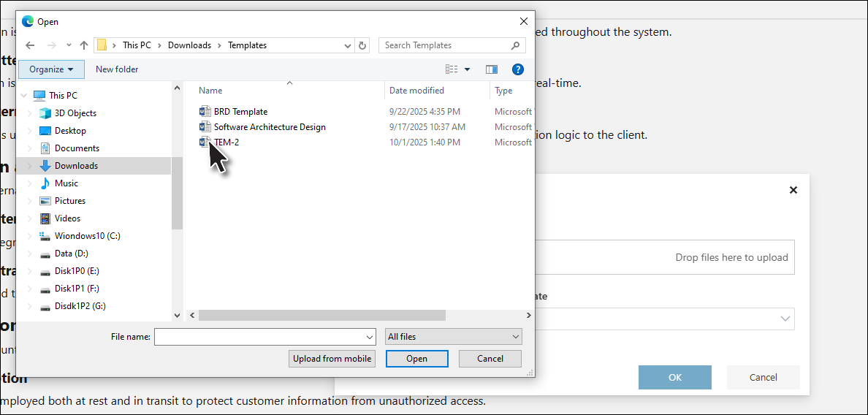Select the TEM-2 document
The height and width of the screenshot is (415, 868).
(x=226, y=142)
